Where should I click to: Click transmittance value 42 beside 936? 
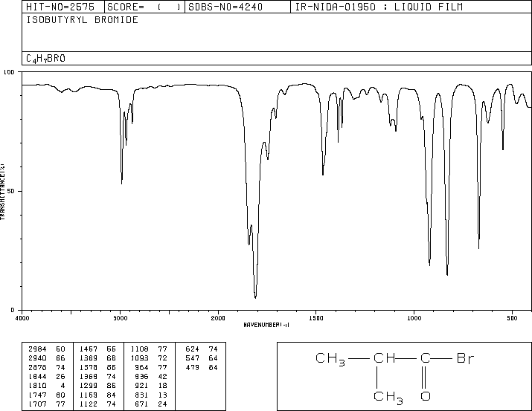click(x=163, y=376)
